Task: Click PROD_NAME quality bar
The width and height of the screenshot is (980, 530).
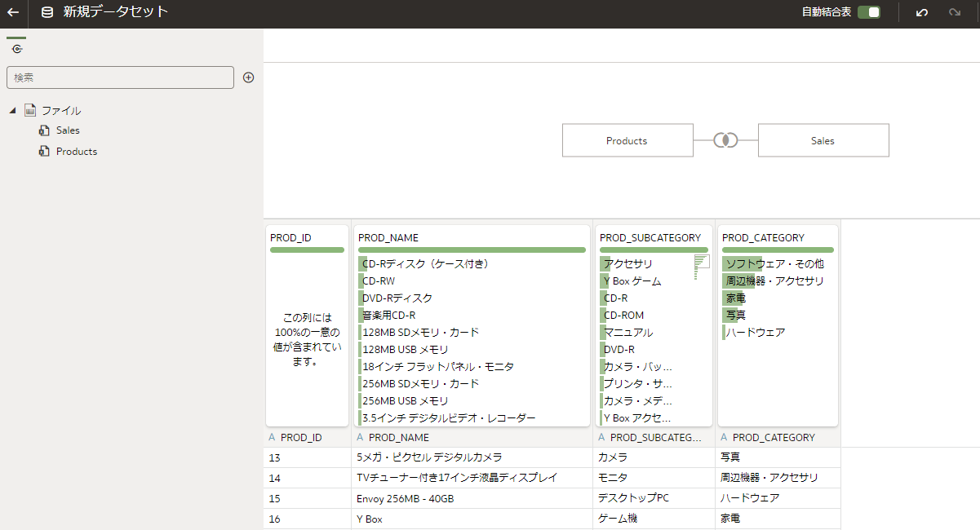Action: click(x=472, y=250)
